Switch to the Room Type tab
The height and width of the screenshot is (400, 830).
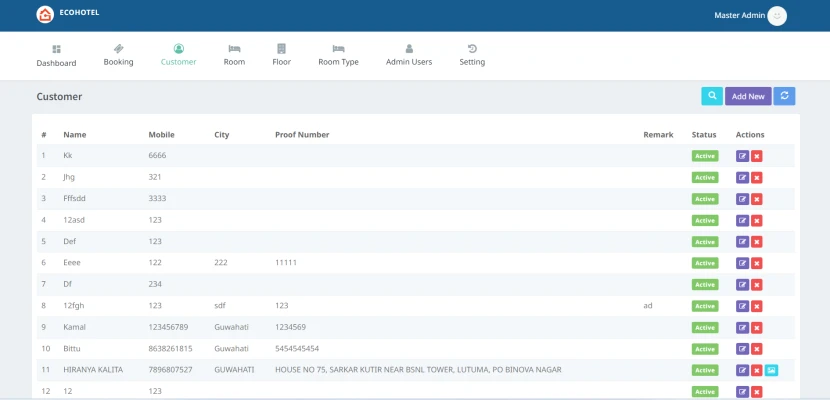[338, 55]
